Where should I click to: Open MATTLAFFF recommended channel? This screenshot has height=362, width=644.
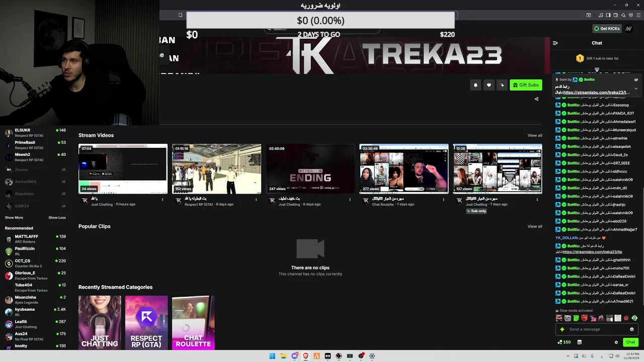click(x=35, y=239)
